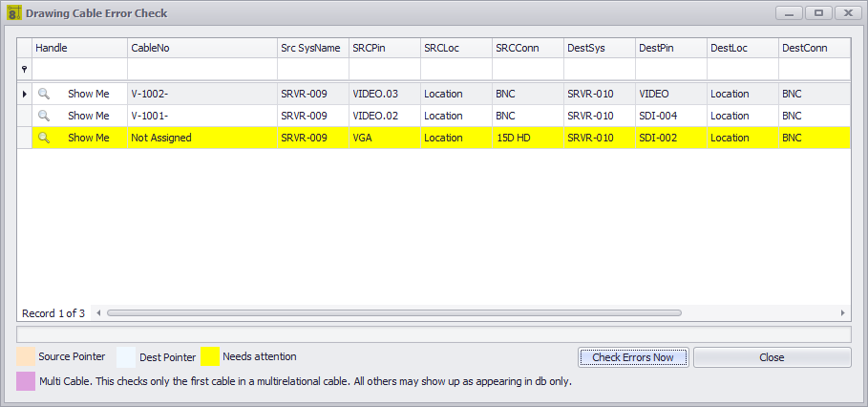
Task: Click the horizontal scrollbar thumb
Action: [394, 313]
